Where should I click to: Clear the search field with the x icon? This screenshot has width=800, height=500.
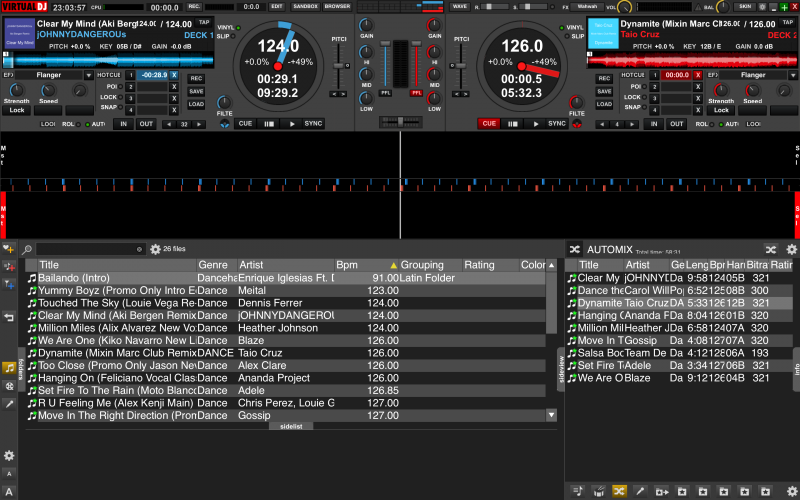pyautogui.click(x=139, y=249)
